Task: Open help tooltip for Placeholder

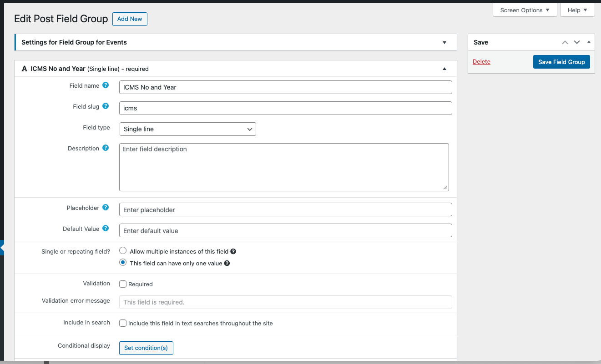Action: pyautogui.click(x=106, y=207)
